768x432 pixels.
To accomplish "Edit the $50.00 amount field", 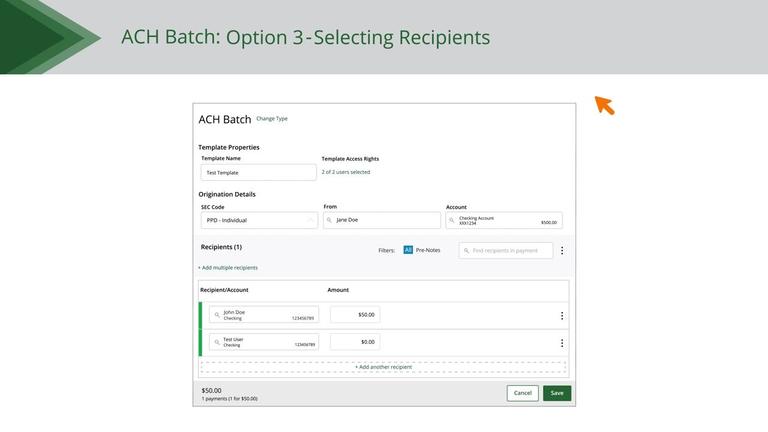I will (355, 315).
